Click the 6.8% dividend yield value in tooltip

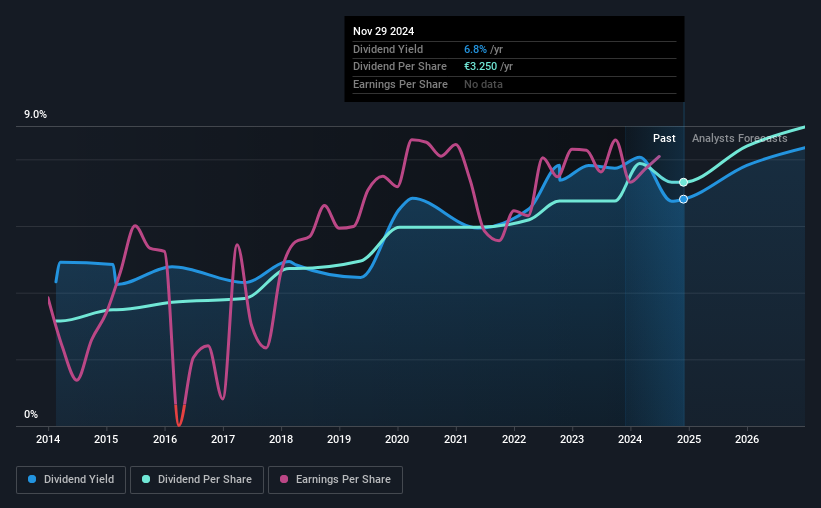click(x=475, y=49)
